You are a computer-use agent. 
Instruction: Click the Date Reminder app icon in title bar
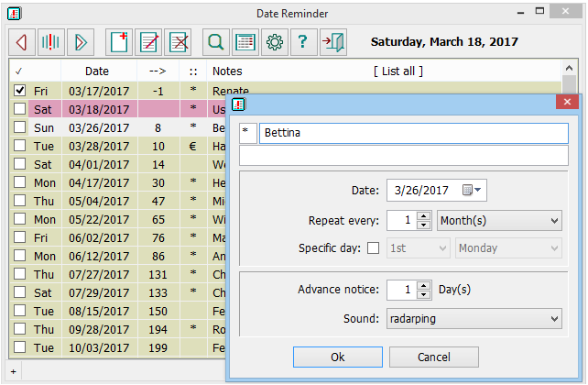click(15, 14)
